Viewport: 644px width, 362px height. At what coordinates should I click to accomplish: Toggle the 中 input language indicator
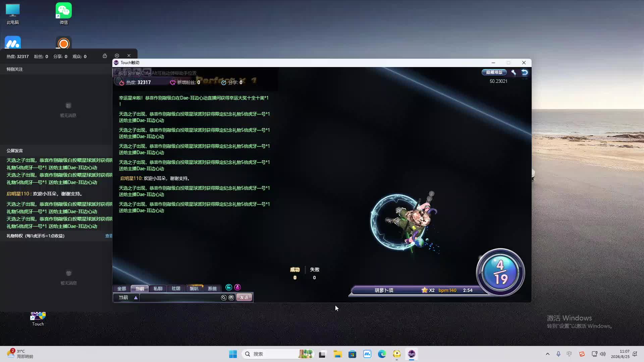(x=569, y=354)
